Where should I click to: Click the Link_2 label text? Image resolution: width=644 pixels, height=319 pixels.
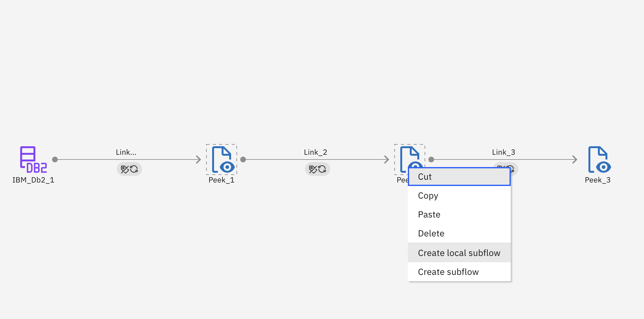pyautogui.click(x=315, y=152)
